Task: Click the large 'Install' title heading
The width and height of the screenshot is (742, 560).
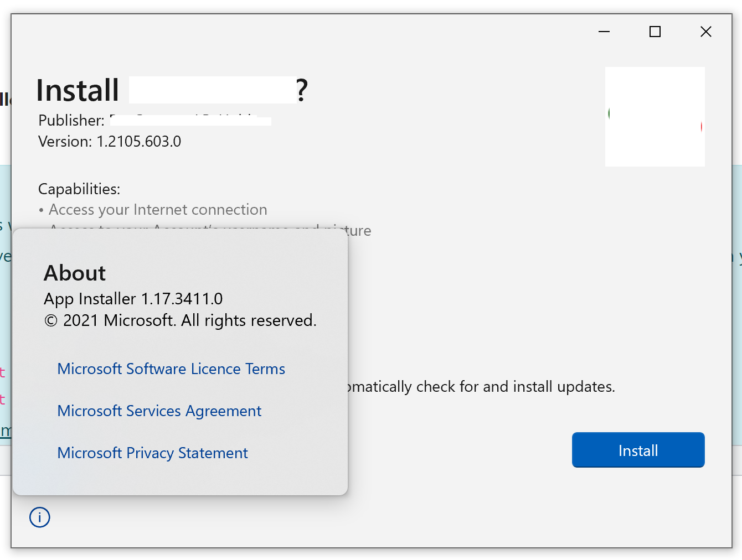Action: pyautogui.click(x=78, y=90)
